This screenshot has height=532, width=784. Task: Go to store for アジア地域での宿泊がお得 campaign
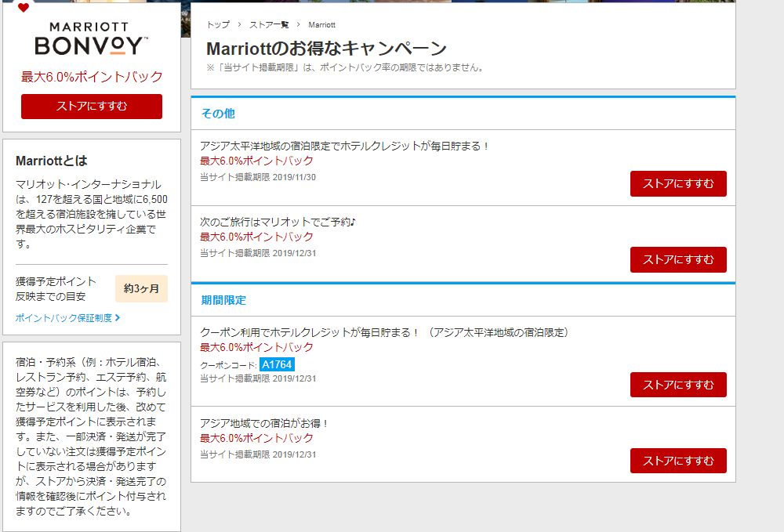tap(678, 461)
